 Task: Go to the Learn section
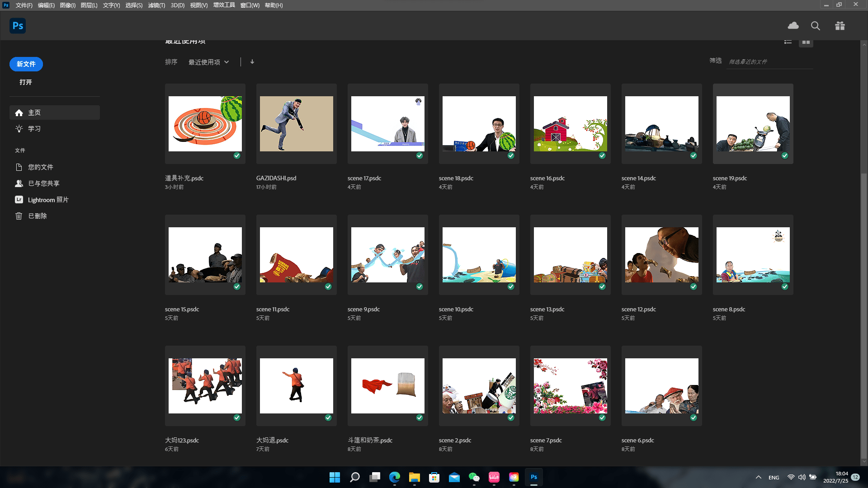(34, 129)
